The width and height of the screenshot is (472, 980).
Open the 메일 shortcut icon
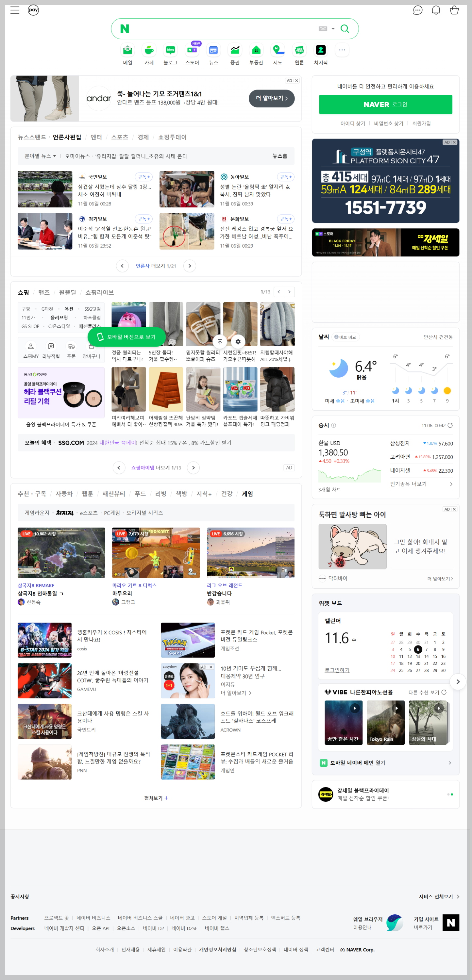[x=127, y=50]
